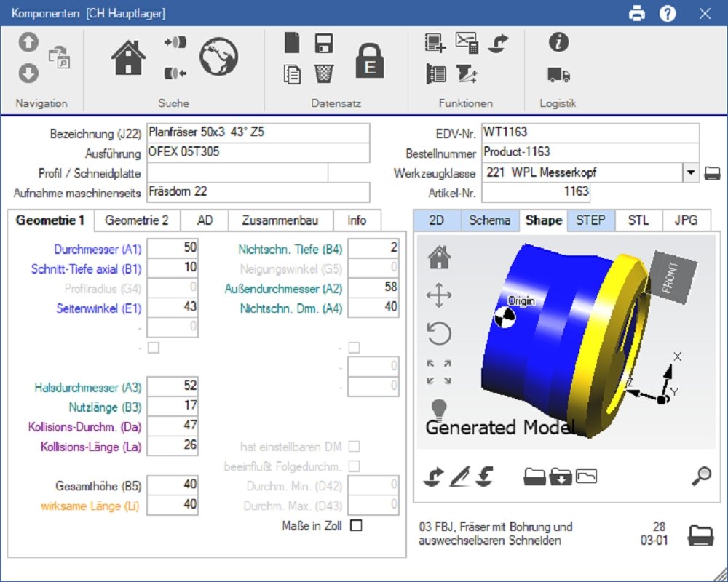The height and width of the screenshot is (582, 728).
Task: Click the up arrow navigation icon
Action: point(28,42)
